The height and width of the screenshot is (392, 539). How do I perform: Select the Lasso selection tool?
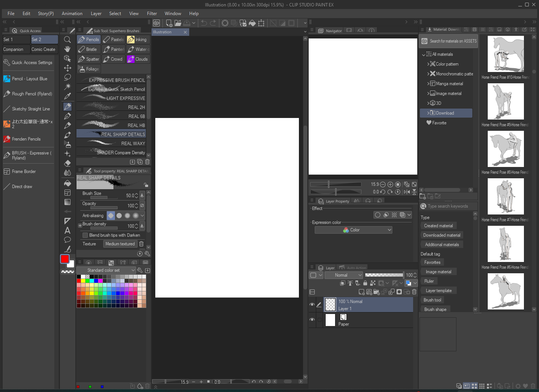[x=67, y=77]
